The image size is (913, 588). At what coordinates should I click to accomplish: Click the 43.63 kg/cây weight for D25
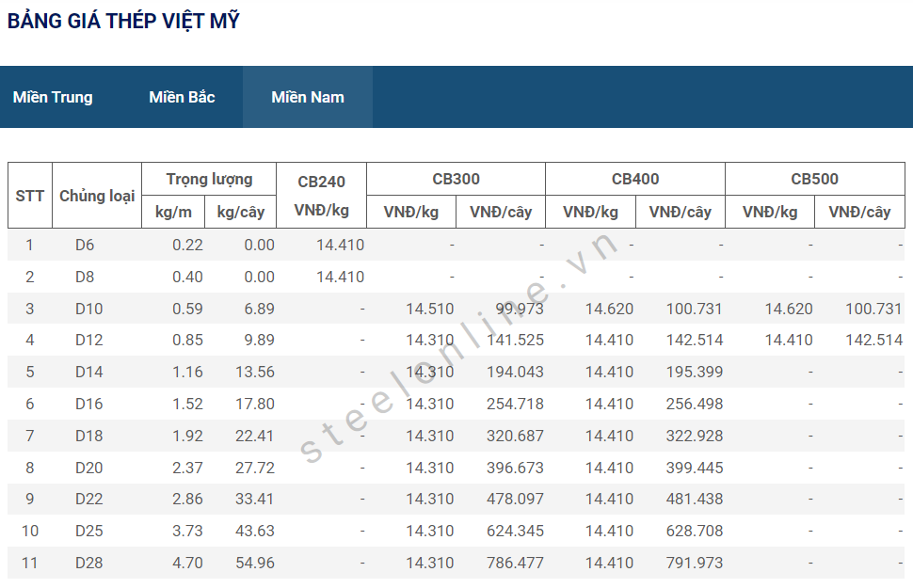pos(255,531)
